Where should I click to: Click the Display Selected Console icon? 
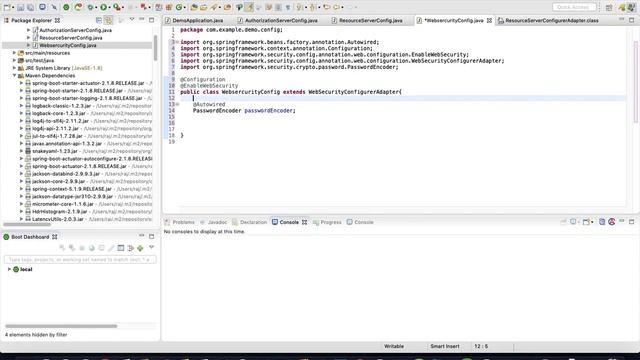[573, 222]
